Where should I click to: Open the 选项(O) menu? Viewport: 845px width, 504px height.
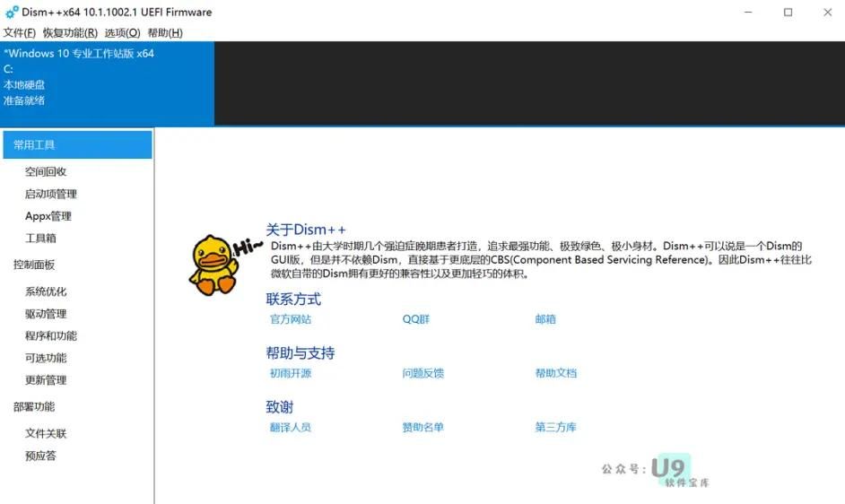coord(122,33)
